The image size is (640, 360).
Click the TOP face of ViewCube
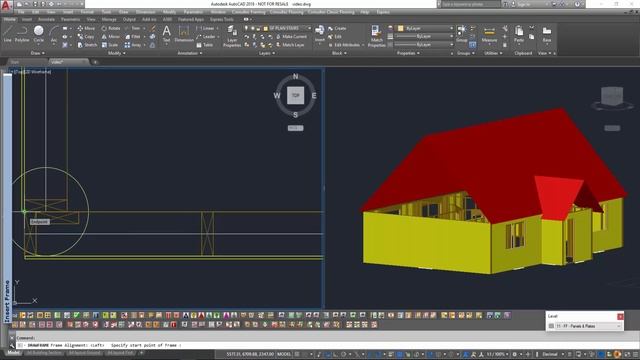[x=296, y=96]
